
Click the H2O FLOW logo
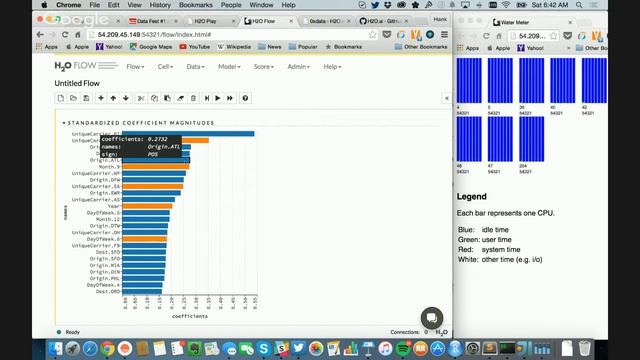(86, 66)
